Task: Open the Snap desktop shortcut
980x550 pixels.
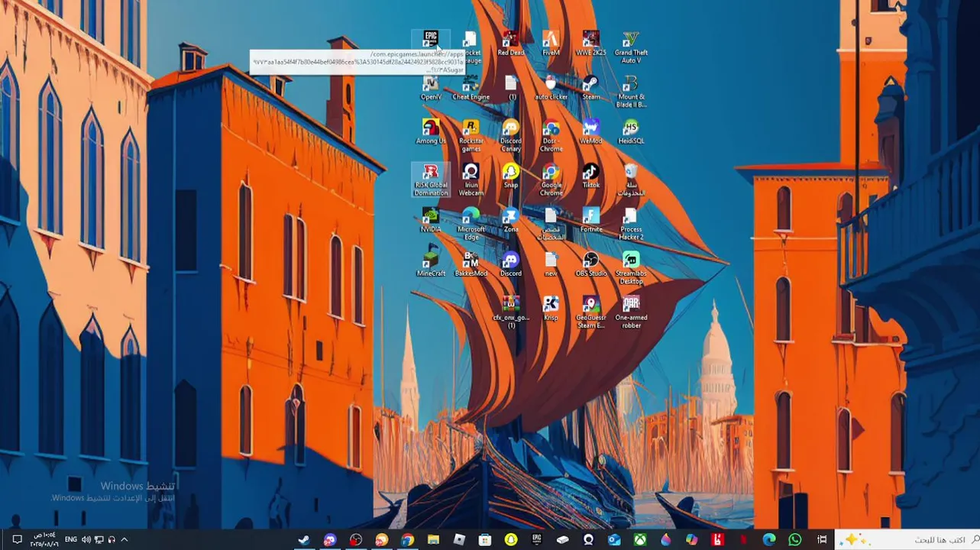Action: pos(510,176)
